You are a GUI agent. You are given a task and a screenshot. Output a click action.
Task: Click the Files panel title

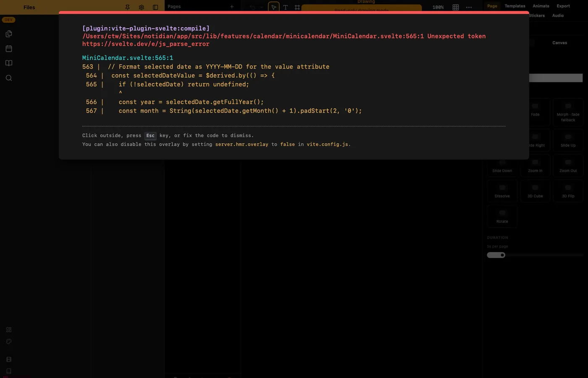[x=29, y=7]
